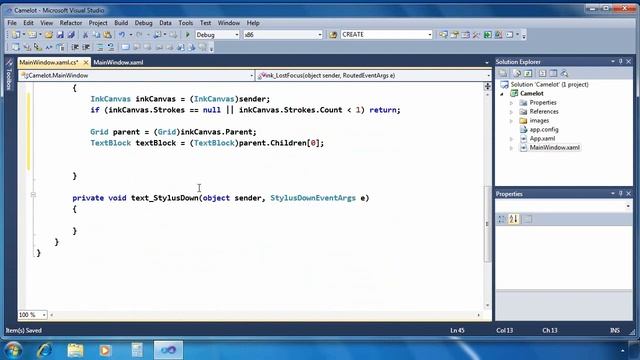Click the Comment Out selected lines icon
This screenshot has height=360, width=640.
(100, 47)
